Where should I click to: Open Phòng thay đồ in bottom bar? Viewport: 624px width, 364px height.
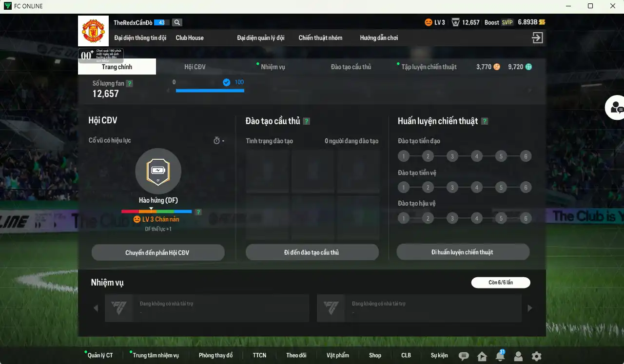216,355
